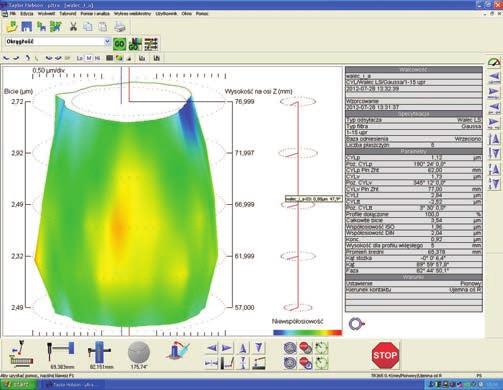This screenshot has height=390, width=503.
Task: Open the Wykres wielokrotny menu
Action: 132,14
